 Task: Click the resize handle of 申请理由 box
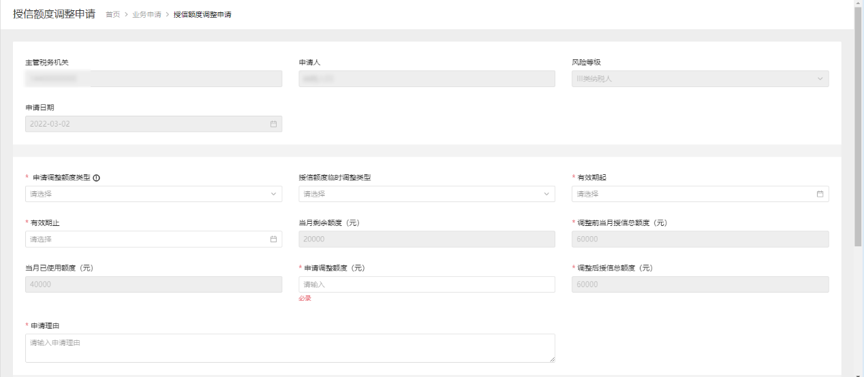pyautogui.click(x=552, y=359)
